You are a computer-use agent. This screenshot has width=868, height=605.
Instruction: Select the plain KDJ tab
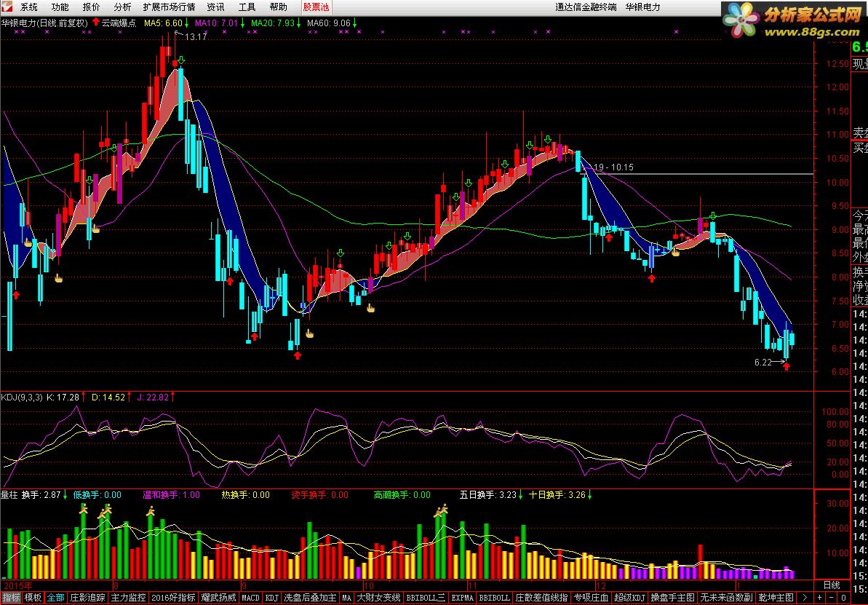click(x=272, y=598)
